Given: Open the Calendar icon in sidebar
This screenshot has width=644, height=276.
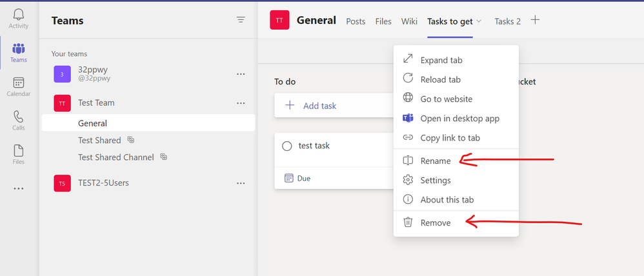Looking at the screenshot, I should tap(18, 83).
